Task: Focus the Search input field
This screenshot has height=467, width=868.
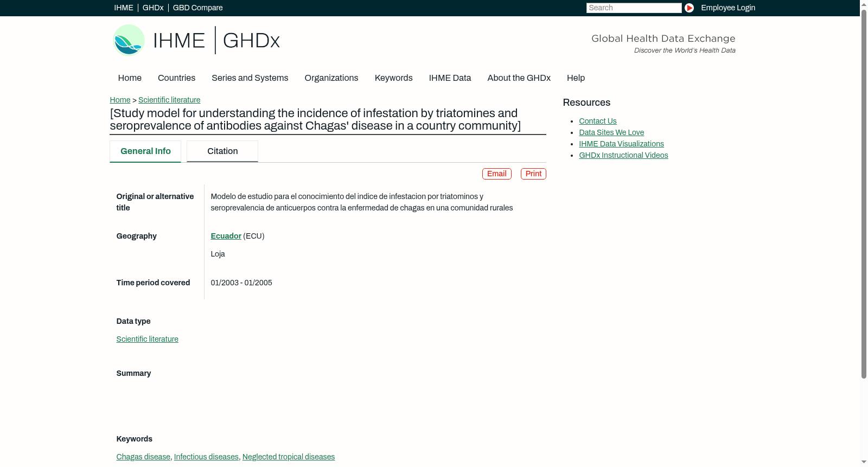Action: click(x=634, y=8)
